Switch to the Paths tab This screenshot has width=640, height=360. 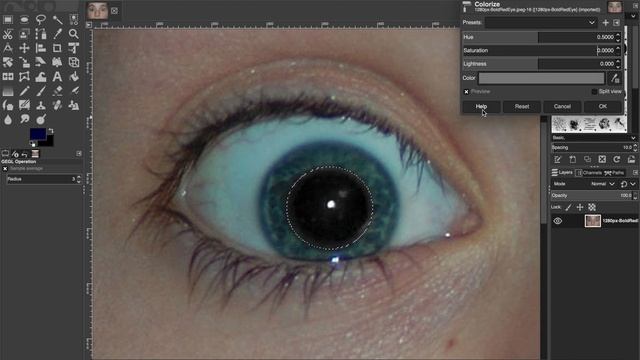[613, 173]
